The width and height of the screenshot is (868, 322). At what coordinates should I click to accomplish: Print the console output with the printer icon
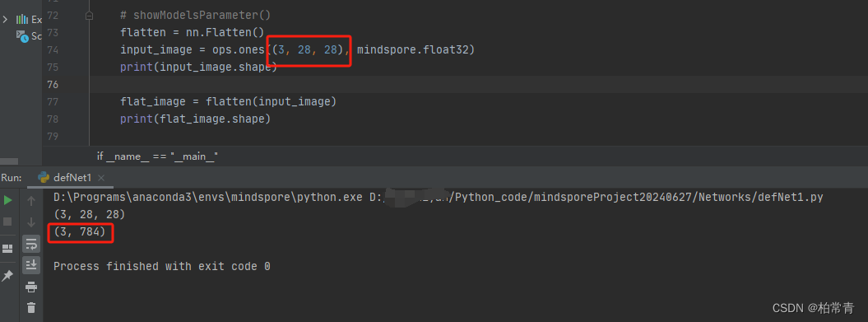[31, 287]
